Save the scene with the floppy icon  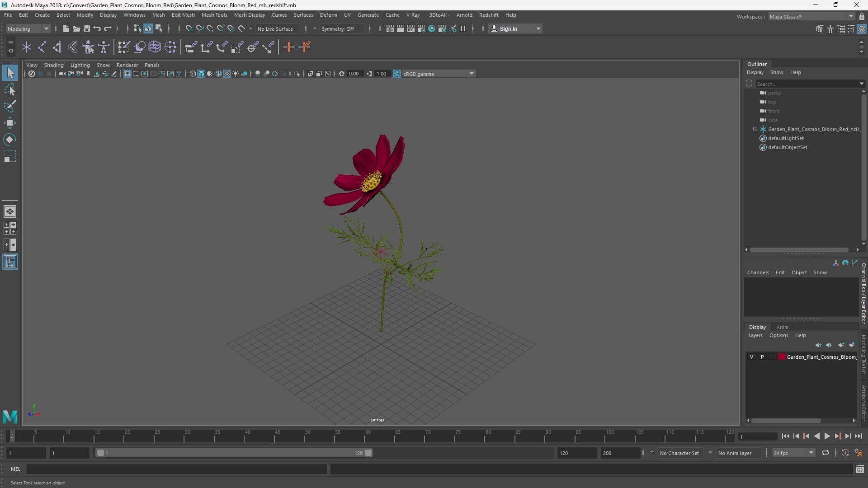[x=87, y=28]
